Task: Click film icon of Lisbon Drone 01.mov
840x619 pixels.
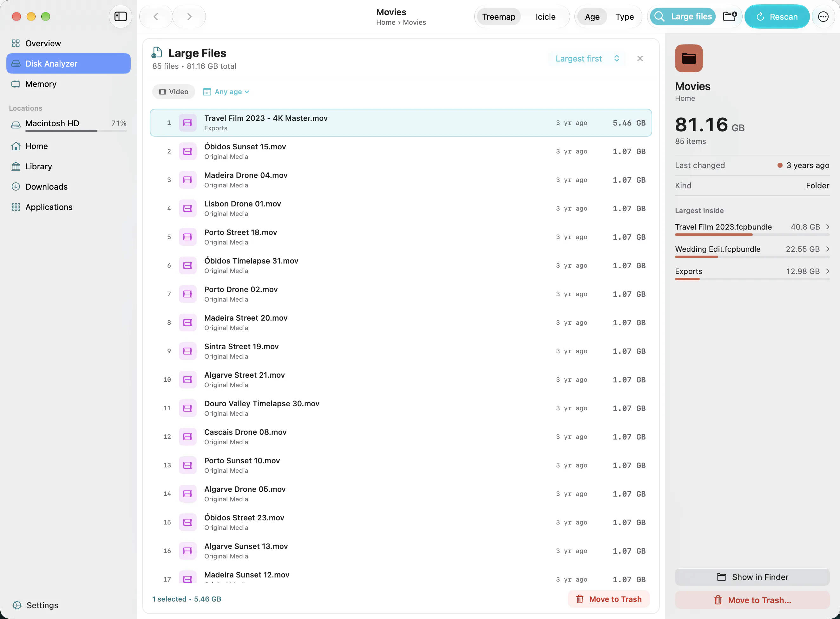Action: pos(188,209)
